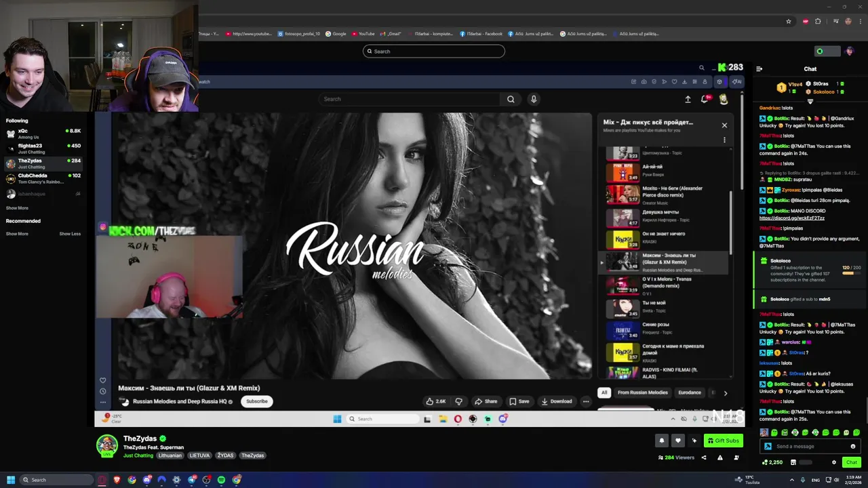Play Ай-яй-яй from the mix playlist
This screenshot has width=868, height=488.
coord(665,172)
